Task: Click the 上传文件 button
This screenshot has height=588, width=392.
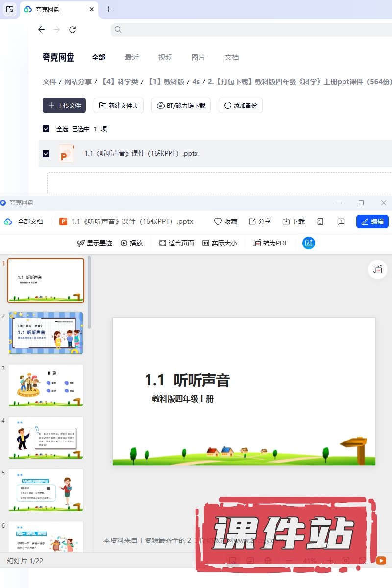Action: coord(64,105)
